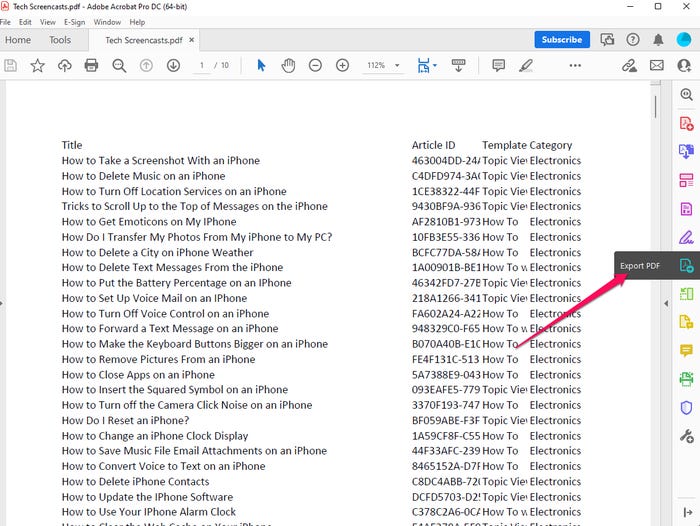Expand the tools pane customize arrow at bottom
Image resolution: width=700 pixels, height=526 pixels.
[x=688, y=512]
